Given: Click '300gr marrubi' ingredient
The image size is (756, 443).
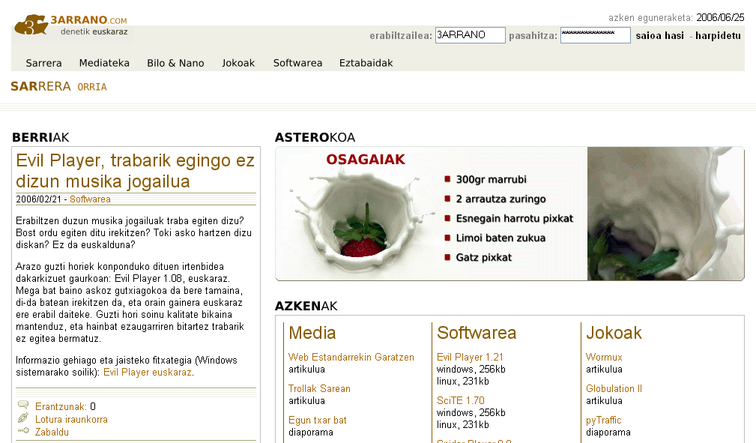Looking at the screenshot, I should pyautogui.click(x=491, y=179).
